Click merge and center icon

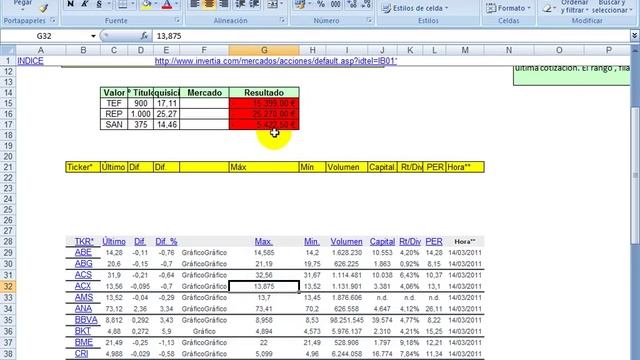(x=272, y=4)
